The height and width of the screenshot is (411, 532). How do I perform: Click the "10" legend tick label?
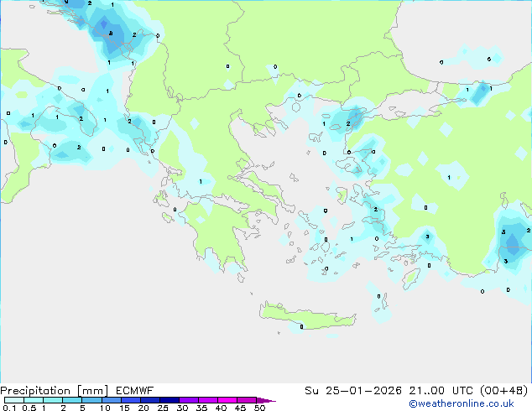[105, 408]
